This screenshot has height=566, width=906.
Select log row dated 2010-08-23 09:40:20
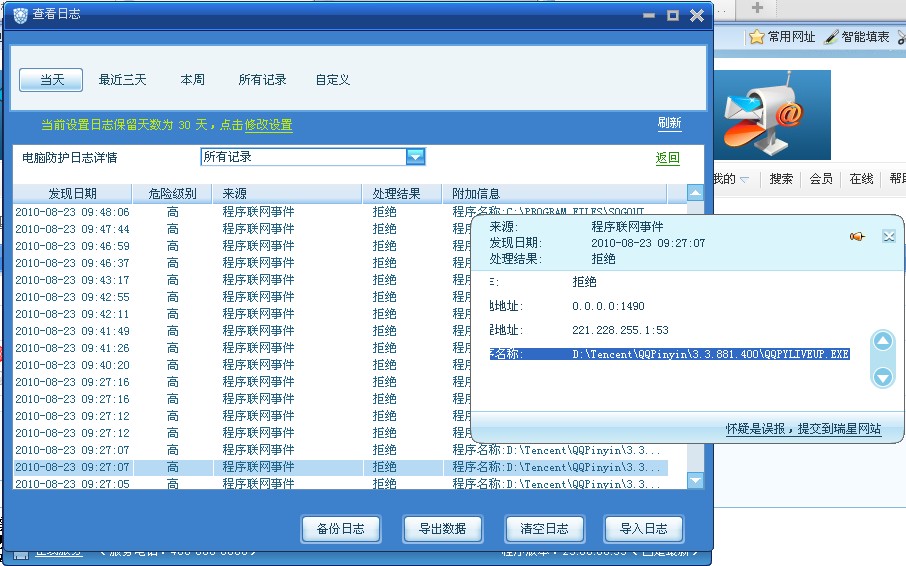(243, 365)
